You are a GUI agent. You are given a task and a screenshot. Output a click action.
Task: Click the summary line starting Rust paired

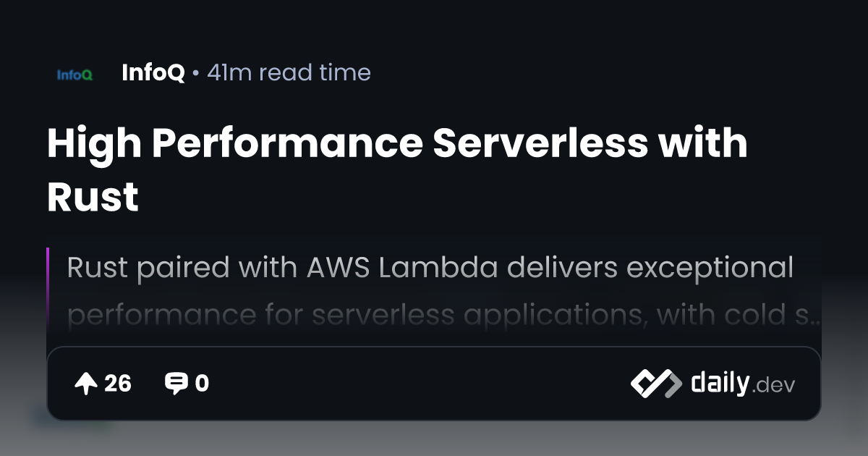pyautogui.click(x=430, y=269)
